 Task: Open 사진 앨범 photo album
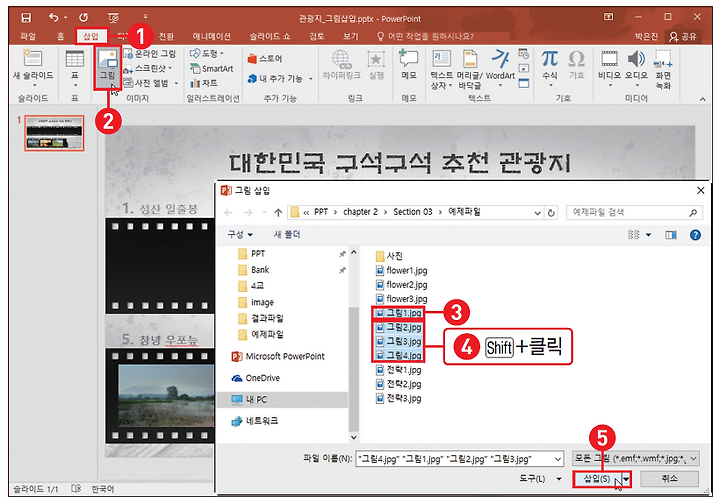click(x=151, y=83)
